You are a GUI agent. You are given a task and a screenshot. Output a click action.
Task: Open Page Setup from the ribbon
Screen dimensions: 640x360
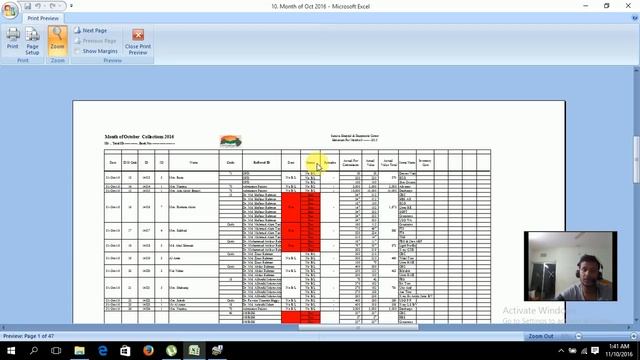click(x=32, y=41)
